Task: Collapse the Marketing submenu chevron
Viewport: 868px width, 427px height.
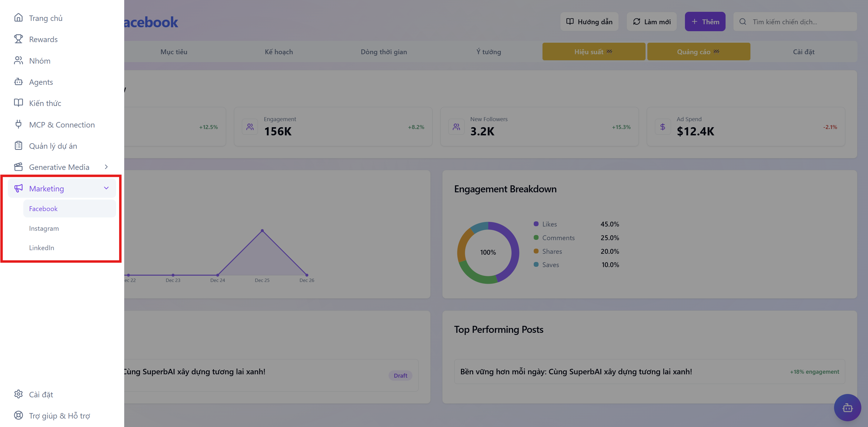Action: point(106,188)
